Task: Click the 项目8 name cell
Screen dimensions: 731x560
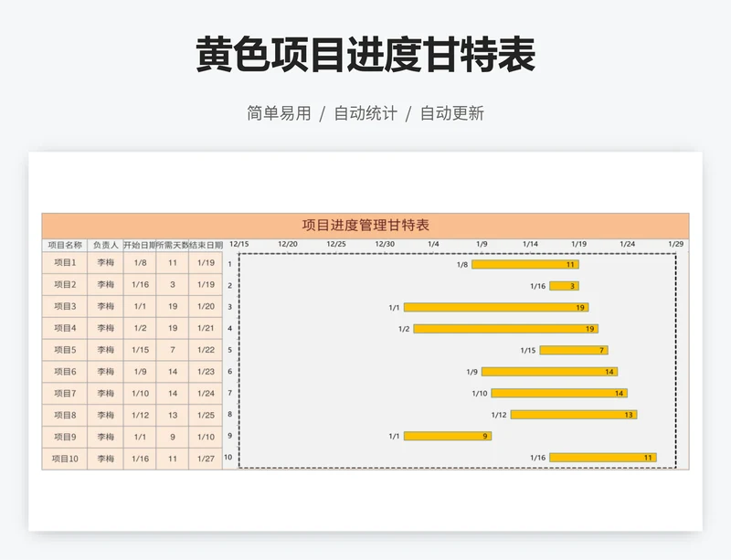Action: [65, 415]
